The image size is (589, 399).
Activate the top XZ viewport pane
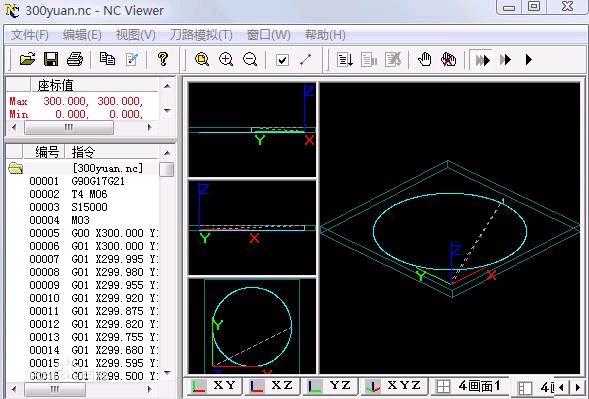(x=252, y=130)
